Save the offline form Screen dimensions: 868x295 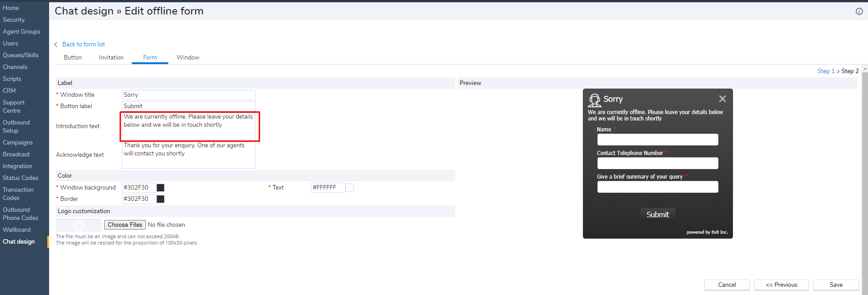tap(836, 285)
